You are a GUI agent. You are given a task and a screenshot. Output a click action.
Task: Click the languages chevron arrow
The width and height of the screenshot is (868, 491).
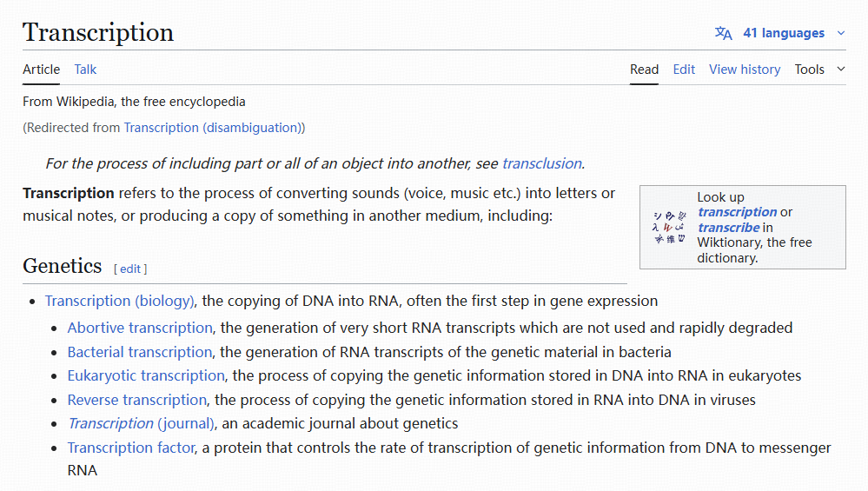(841, 33)
